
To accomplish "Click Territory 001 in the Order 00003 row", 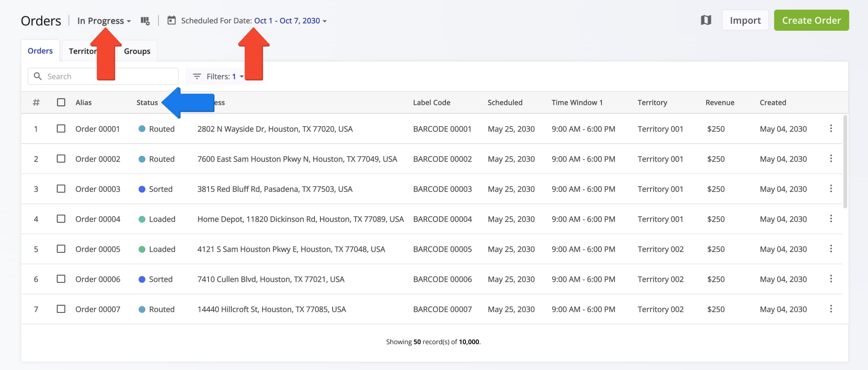I will click(x=660, y=189).
